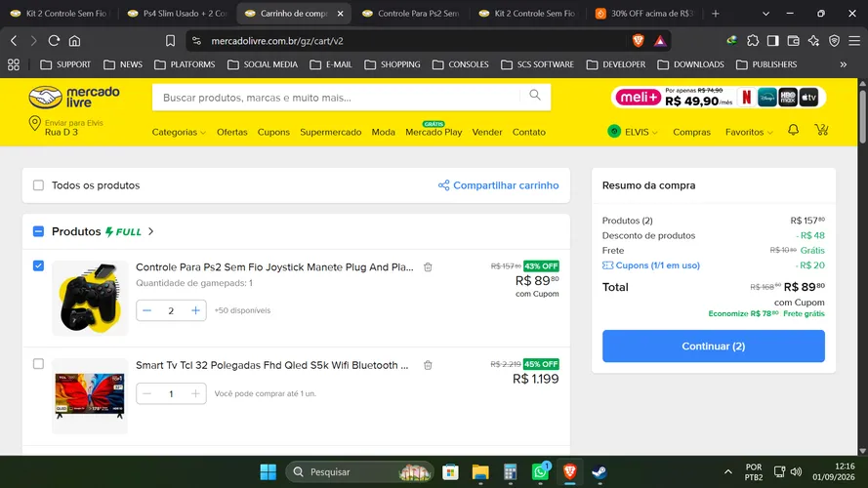Viewport: 868px width, 488px height.
Task: Open the Meli+ R$ 49,90 promo banner
Action: click(718, 98)
